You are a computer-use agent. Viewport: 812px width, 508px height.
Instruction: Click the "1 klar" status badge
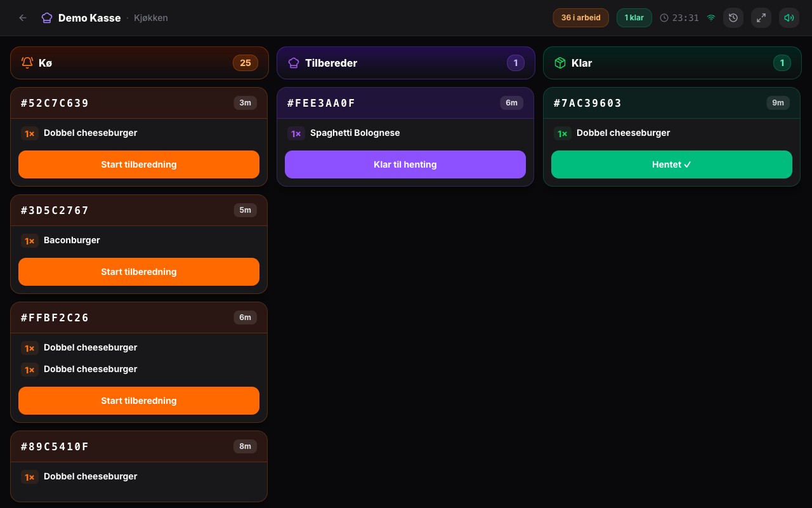634,18
